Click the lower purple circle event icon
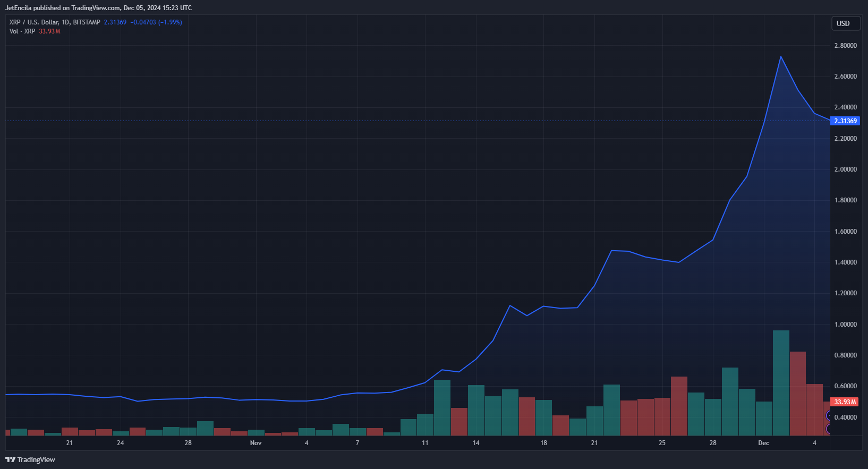 828,428
